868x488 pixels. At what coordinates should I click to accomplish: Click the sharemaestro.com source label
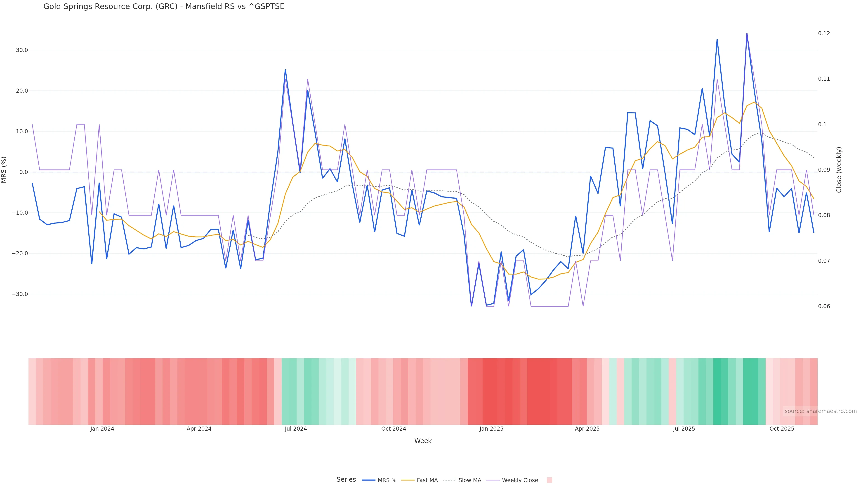pyautogui.click(x=821, y=411)
